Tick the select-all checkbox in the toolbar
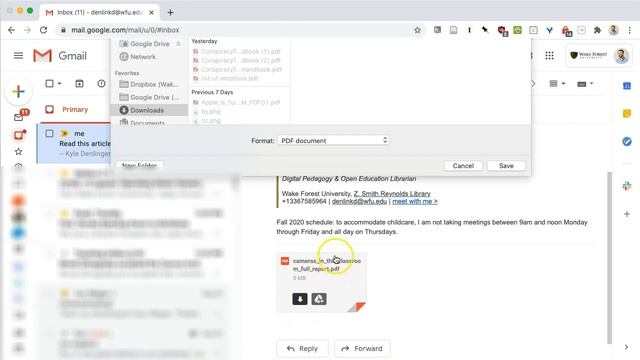 coord(49,83)
